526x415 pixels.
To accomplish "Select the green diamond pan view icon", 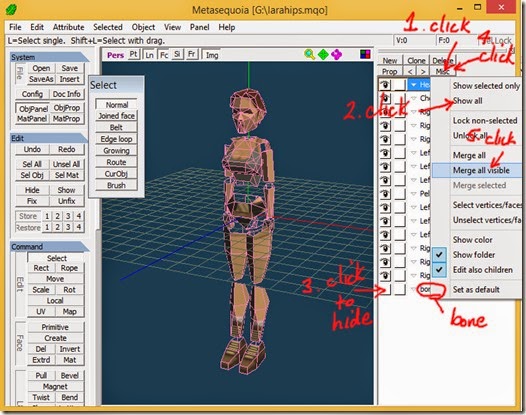I will tap(323, 54).
